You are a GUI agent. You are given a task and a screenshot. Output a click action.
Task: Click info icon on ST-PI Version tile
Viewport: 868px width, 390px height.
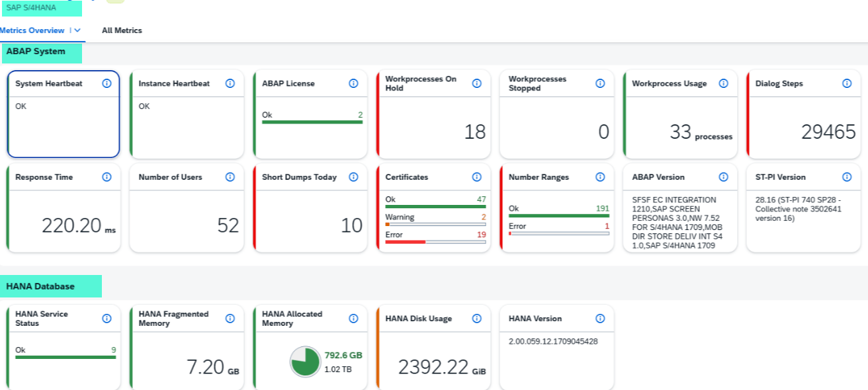pyautogui.click(x=847, y=177)
